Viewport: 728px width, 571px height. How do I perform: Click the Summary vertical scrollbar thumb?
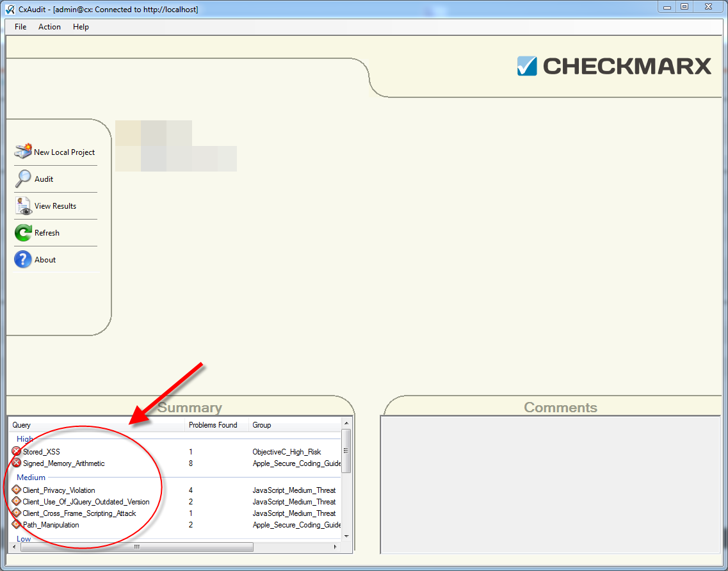pos(346,451)
